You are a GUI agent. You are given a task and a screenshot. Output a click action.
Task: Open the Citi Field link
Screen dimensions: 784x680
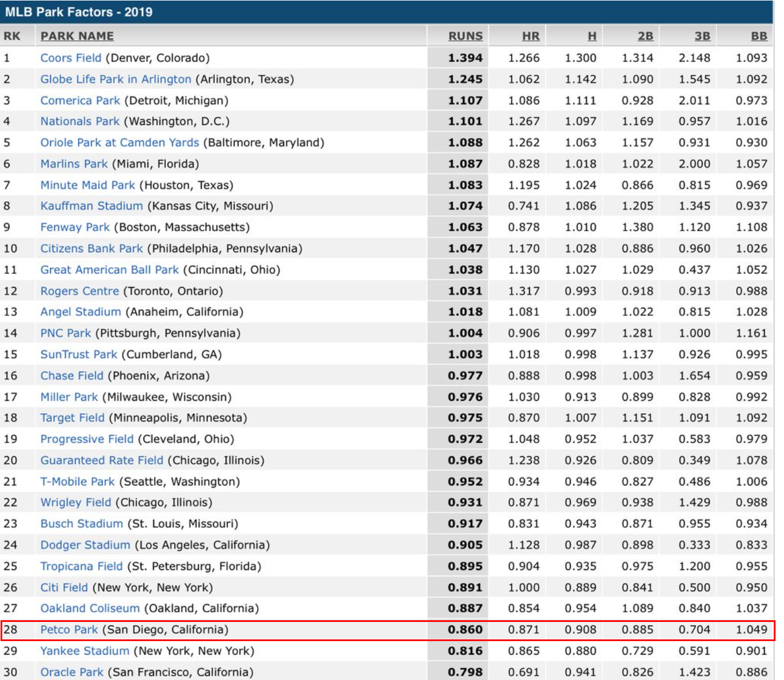pos(64,588)
